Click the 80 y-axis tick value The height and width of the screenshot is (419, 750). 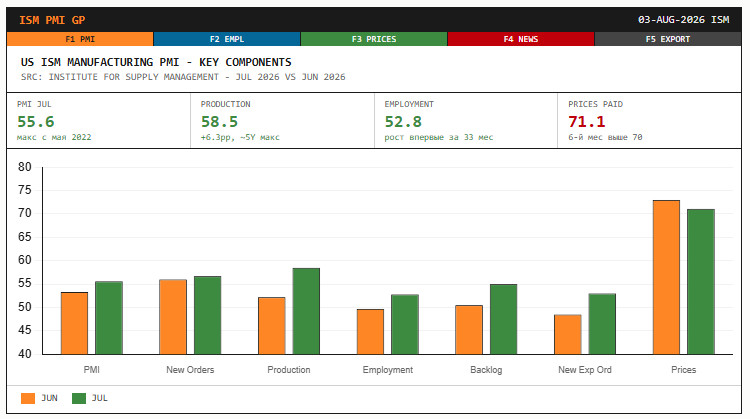(x=25, y=167)
